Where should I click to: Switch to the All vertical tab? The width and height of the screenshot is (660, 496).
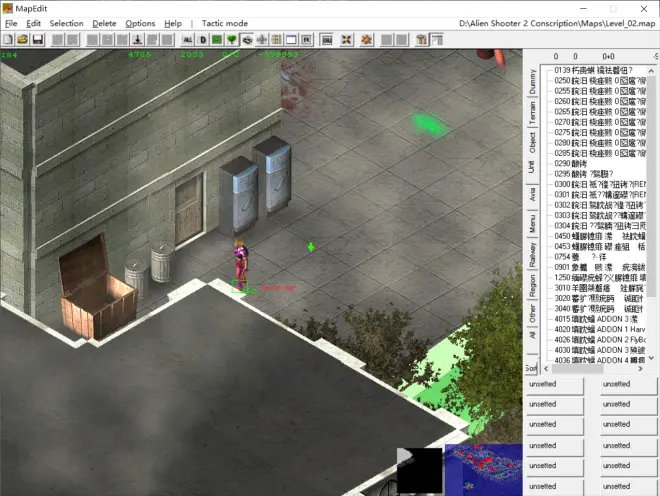[x=532, y=335]
